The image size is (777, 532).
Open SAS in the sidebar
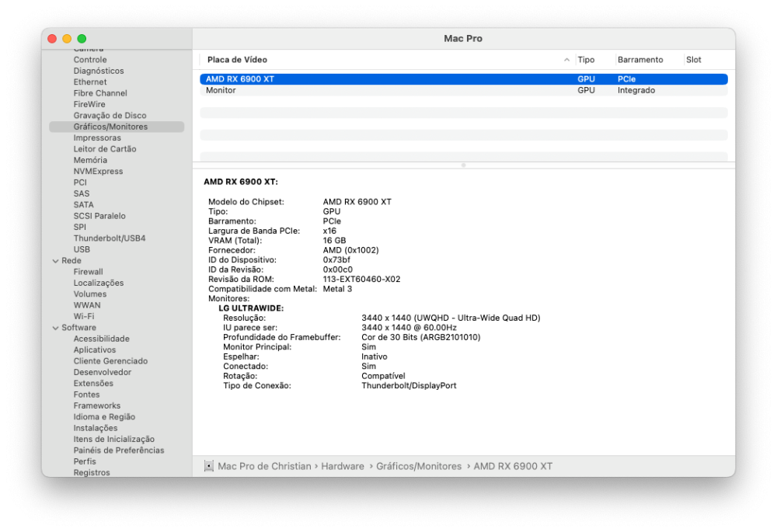click(82, 193)
